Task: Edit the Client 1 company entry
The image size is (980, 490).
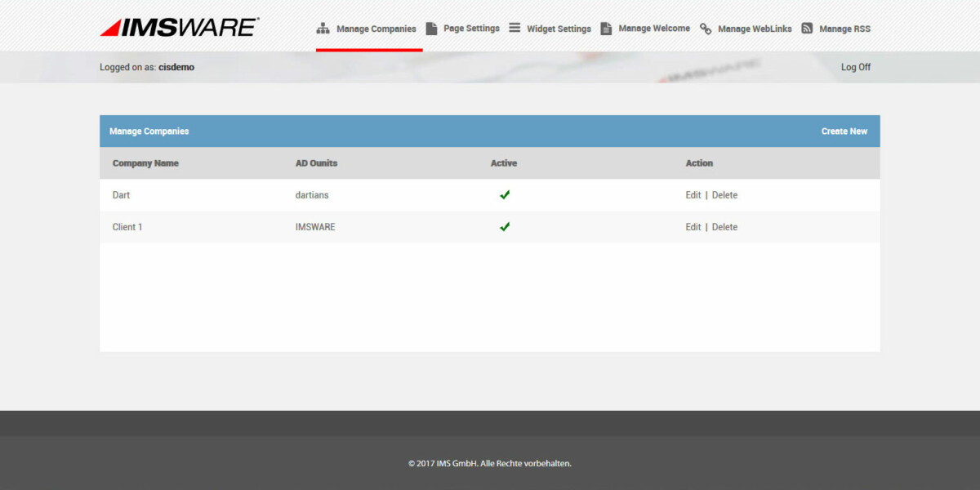Action: [x=693, y=226]
